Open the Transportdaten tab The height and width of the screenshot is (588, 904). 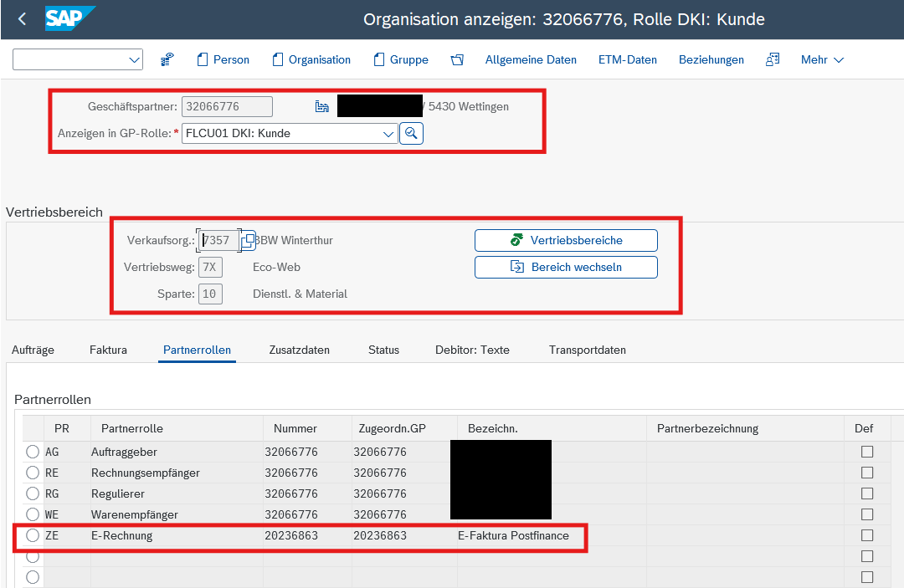coord(587,350)
